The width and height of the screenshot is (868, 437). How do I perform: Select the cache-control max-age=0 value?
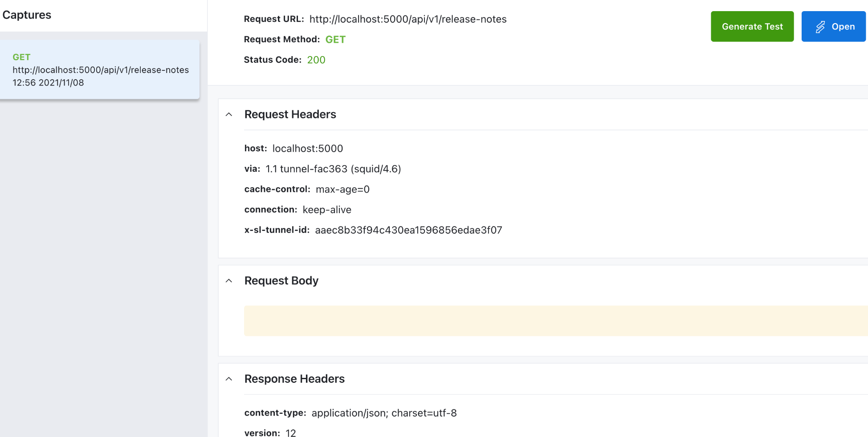pos(342,189)
